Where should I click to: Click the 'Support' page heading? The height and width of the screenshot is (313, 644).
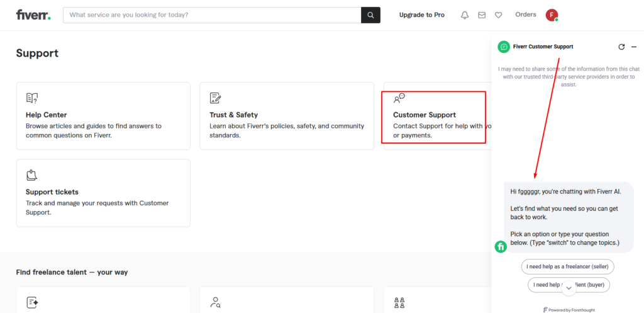tap(37, 53)
